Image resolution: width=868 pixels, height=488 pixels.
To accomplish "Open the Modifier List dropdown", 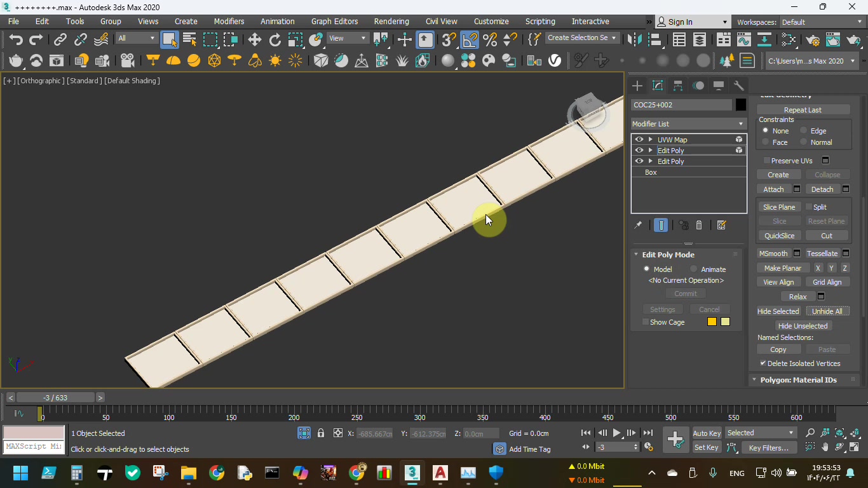I will pyautogui.click(x=688, y=124).
